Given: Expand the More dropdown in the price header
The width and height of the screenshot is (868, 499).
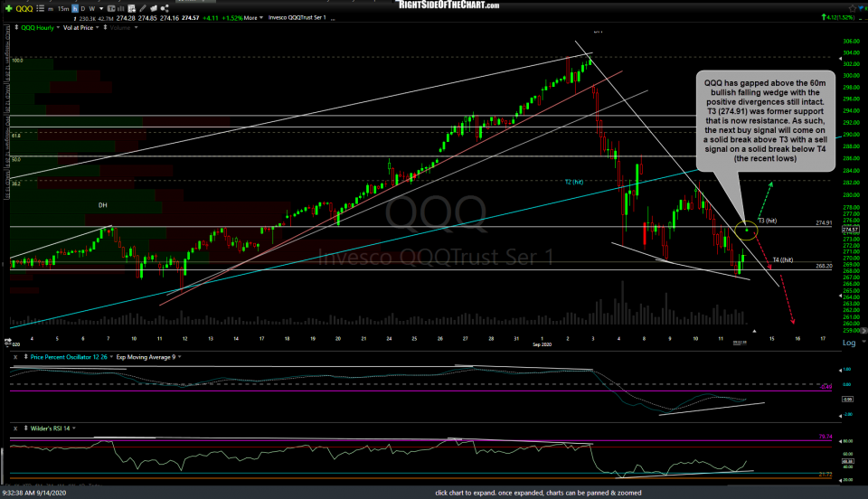Looking at the screenshot, I should 253,18.
